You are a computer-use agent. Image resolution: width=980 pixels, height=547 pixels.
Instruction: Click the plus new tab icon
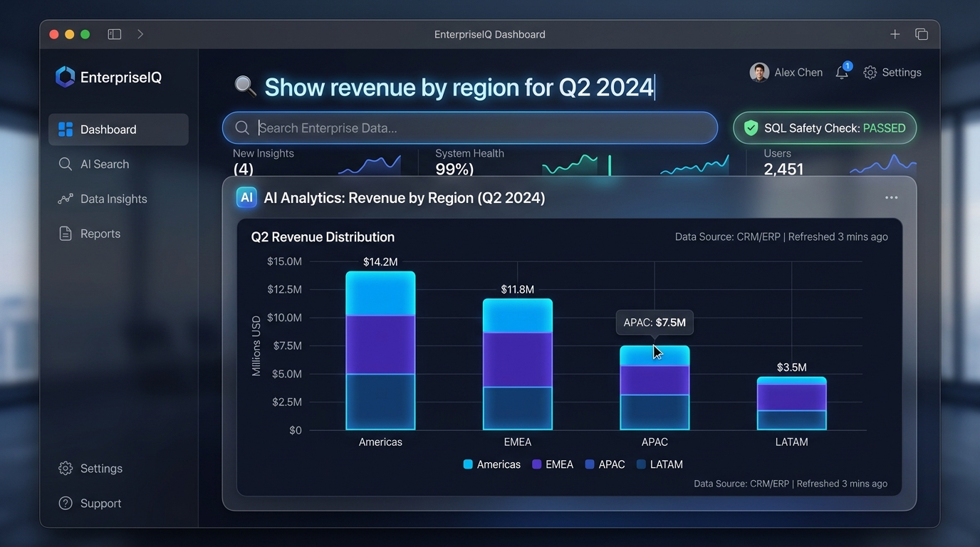click(x=895, y=34)
